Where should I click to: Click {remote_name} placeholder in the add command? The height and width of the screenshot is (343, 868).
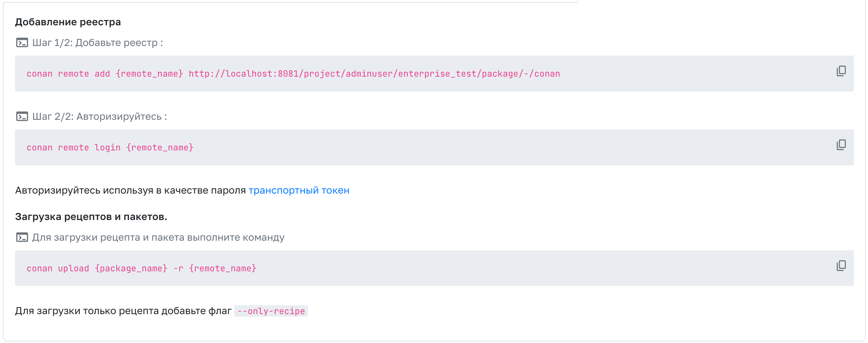point(150,74)
